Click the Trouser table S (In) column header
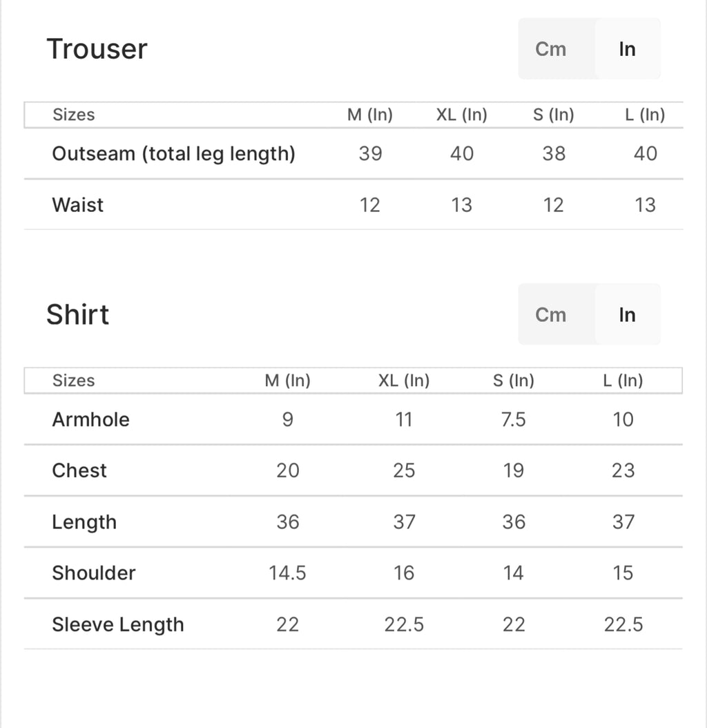This screenshot has height=728, width=707. click(553, 115)
